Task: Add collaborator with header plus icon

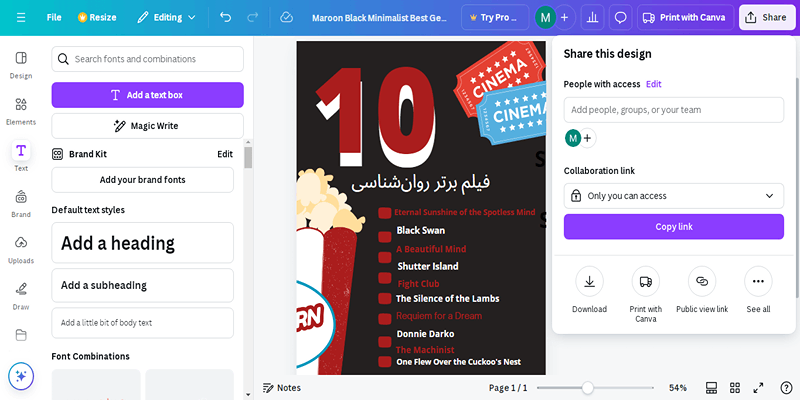Action: click(x=564, y=17)
